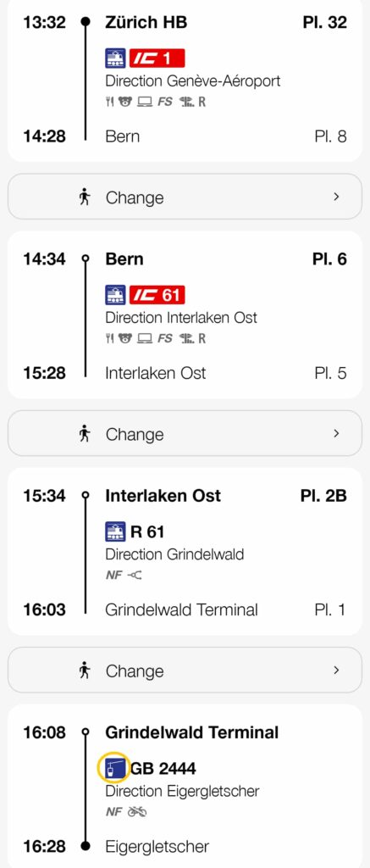Select the Grindelwald Terminal arrival at 16:03
The width and height of the screenshot is (370, 868).
[x=181, y=610]
